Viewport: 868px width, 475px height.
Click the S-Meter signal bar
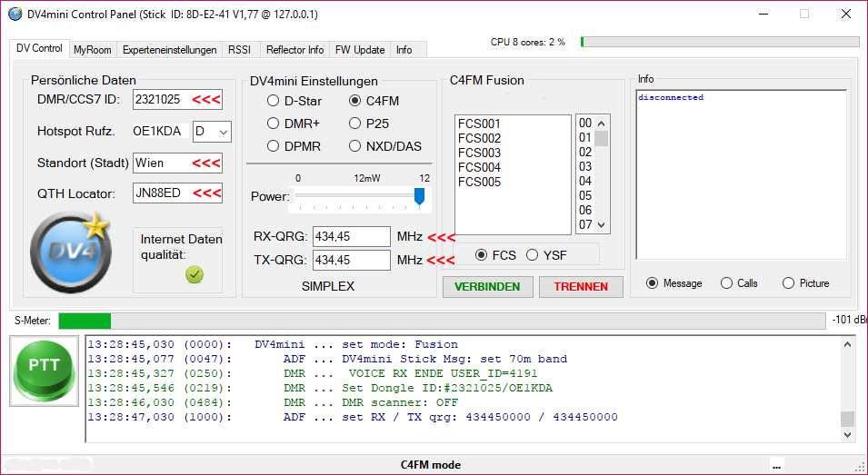click(442, 321)
